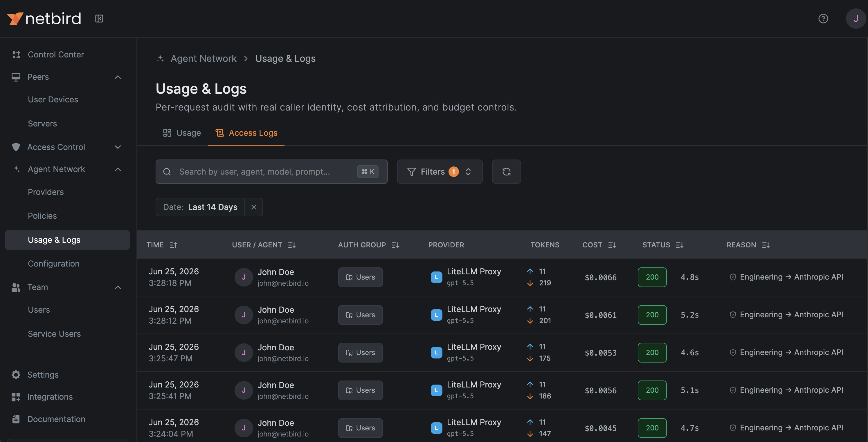The height and width of the screenshot is (442, 868).
Task: Open Usage & Logs in sidebar
Action: click(67, 240)
